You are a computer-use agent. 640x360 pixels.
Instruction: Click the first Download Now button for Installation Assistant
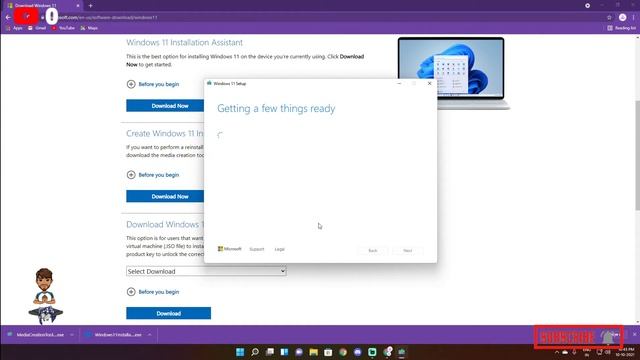tap(165, 106)
